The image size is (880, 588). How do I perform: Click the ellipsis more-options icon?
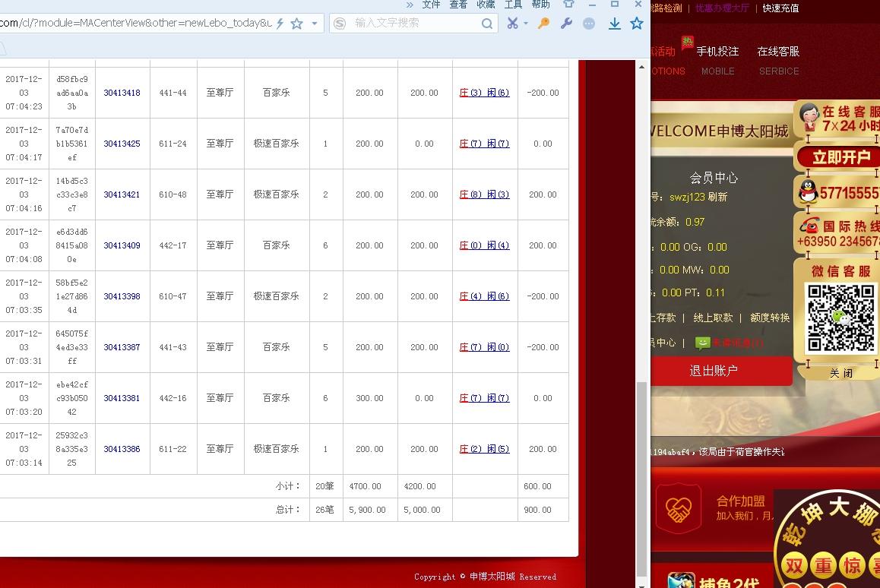click(x=589, y=24)
